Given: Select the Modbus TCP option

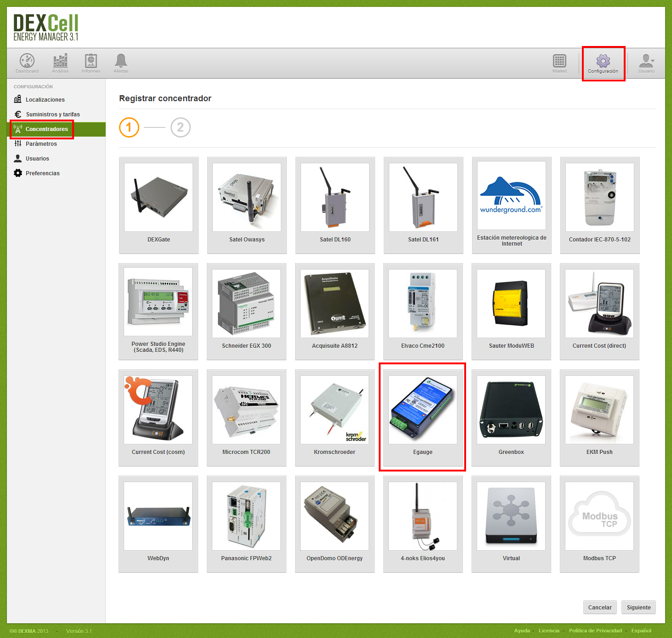Looking at the screenshot, I should [x=599, y=524].
